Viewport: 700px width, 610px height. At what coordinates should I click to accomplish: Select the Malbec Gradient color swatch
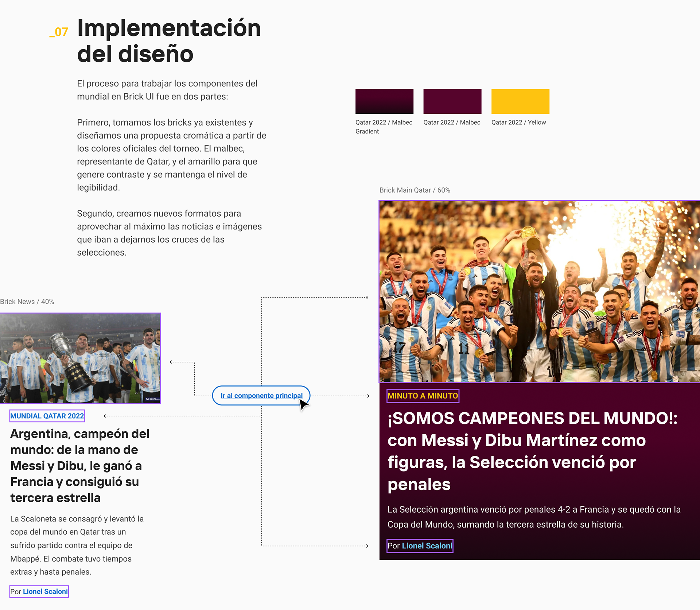384,101
